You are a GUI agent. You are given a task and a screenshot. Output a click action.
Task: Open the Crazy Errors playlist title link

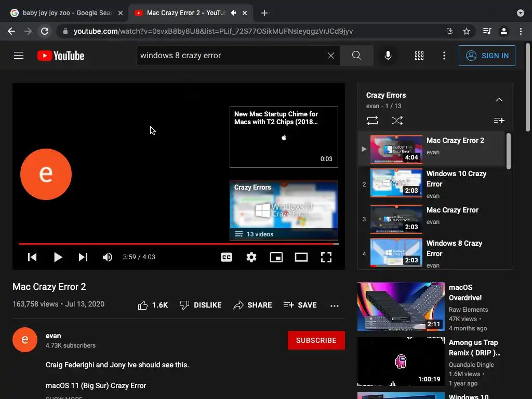386,96
